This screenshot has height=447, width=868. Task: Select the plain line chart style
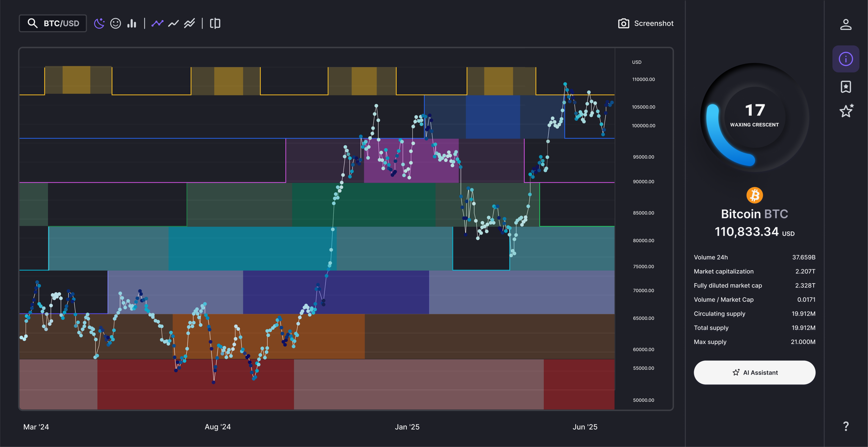(174, 23)
